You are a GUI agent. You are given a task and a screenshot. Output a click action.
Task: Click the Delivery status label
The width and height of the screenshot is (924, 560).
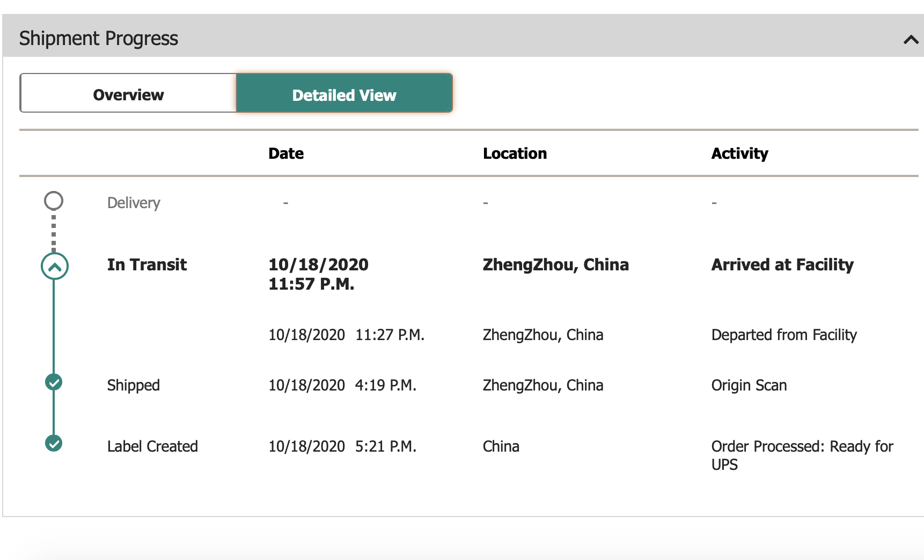pos(134,203)
